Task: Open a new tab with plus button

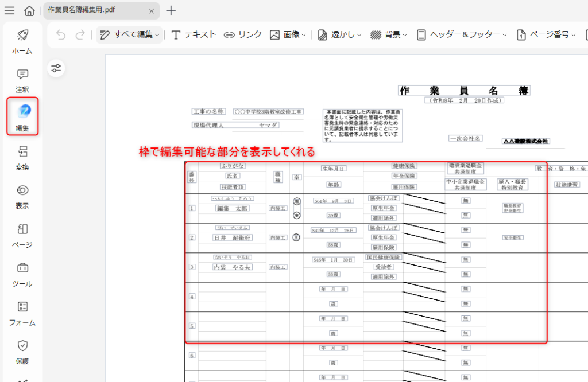Action: click(x=171, y=10)
